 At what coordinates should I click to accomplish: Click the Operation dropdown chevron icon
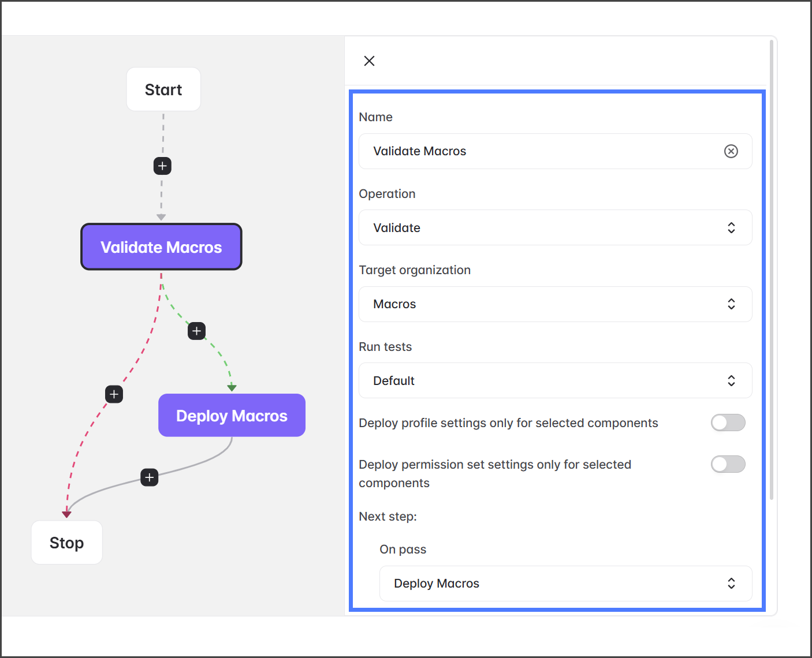point(731,228)
